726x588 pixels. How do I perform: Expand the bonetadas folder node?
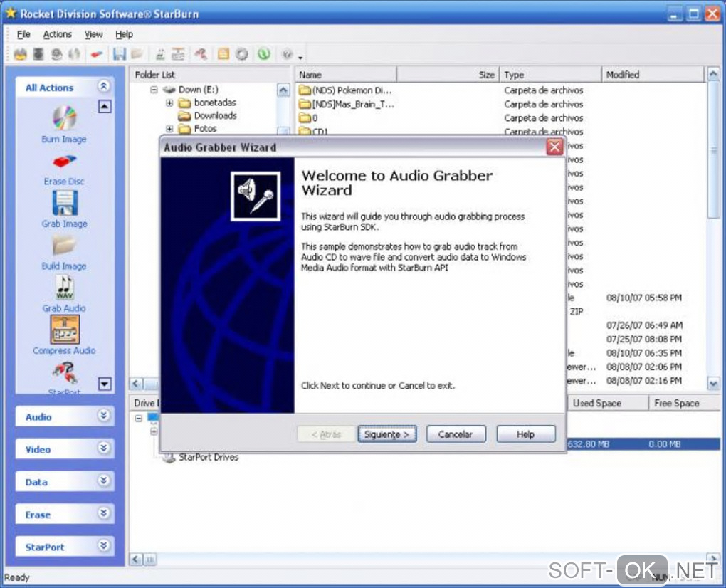[x=169, y=103]
